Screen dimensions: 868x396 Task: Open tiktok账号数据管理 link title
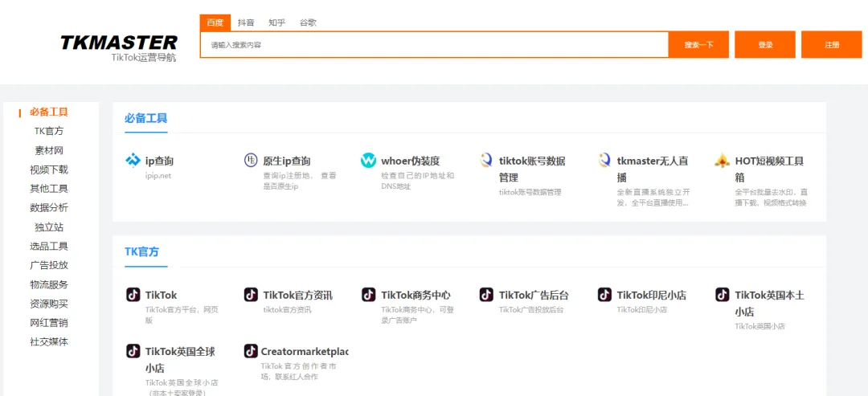click(x=532, y=169)
